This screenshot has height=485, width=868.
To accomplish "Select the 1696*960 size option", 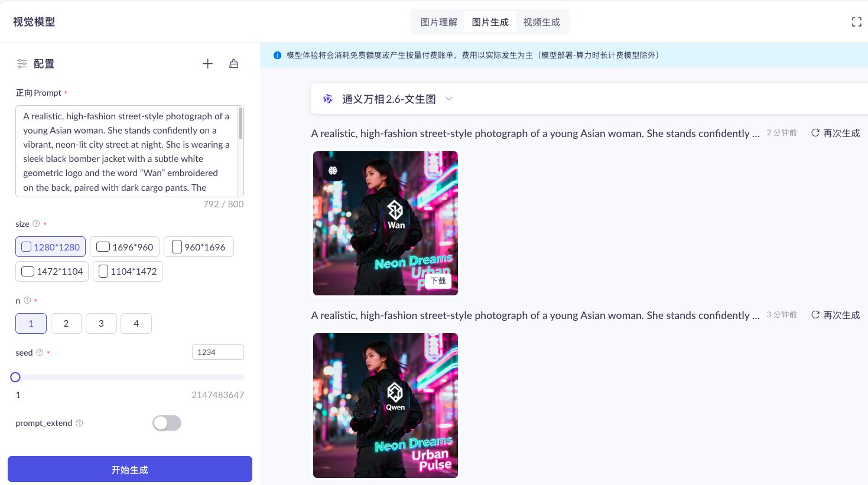I will coord(125,247).
